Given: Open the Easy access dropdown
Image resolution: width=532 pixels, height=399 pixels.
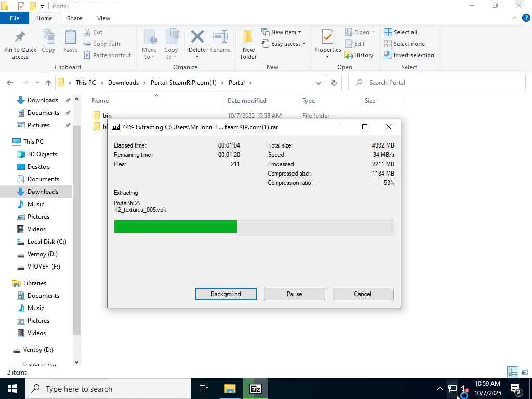Looking at the screenshot, I should coord(283,44).
